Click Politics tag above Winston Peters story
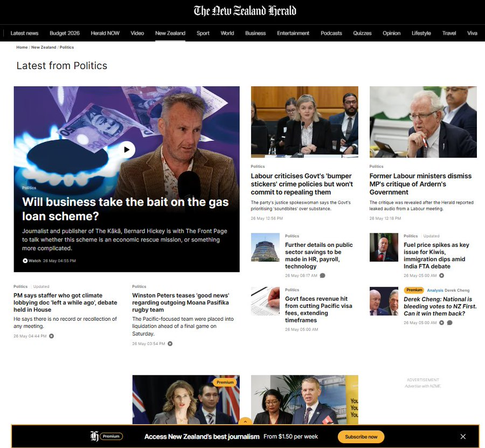 click(x=139, y=286)
